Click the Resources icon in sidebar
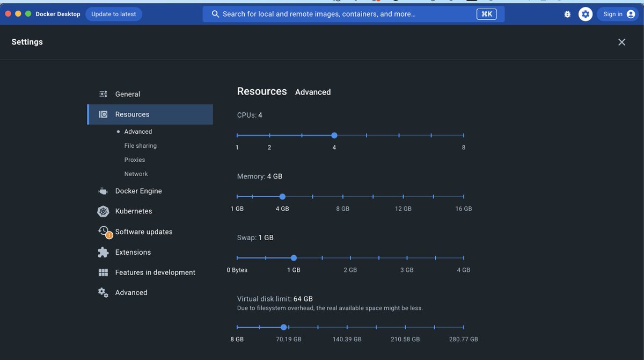644x360 pixels. (103, 114)
